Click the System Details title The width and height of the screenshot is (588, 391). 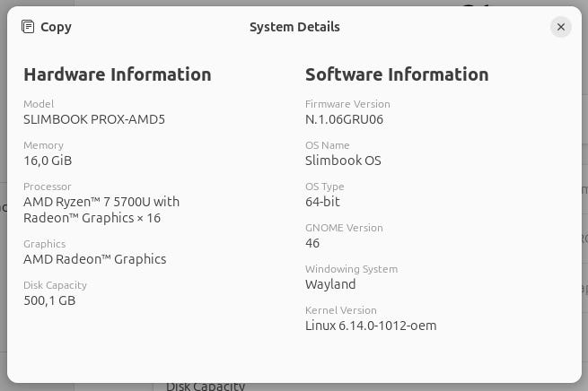[x=294, y=27]
